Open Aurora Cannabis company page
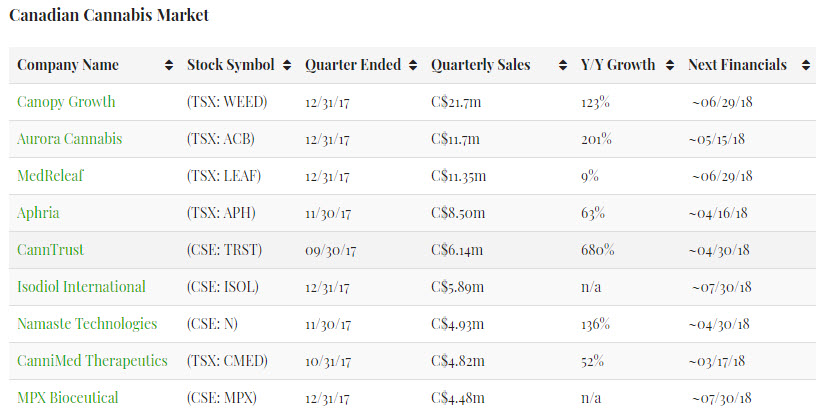 (x=69, y=139)
